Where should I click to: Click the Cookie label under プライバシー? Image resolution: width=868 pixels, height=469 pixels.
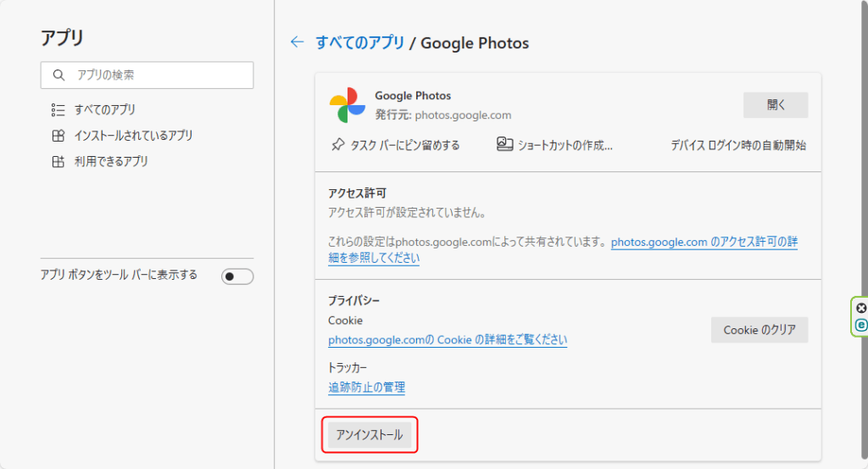click(x=346, y=321)
